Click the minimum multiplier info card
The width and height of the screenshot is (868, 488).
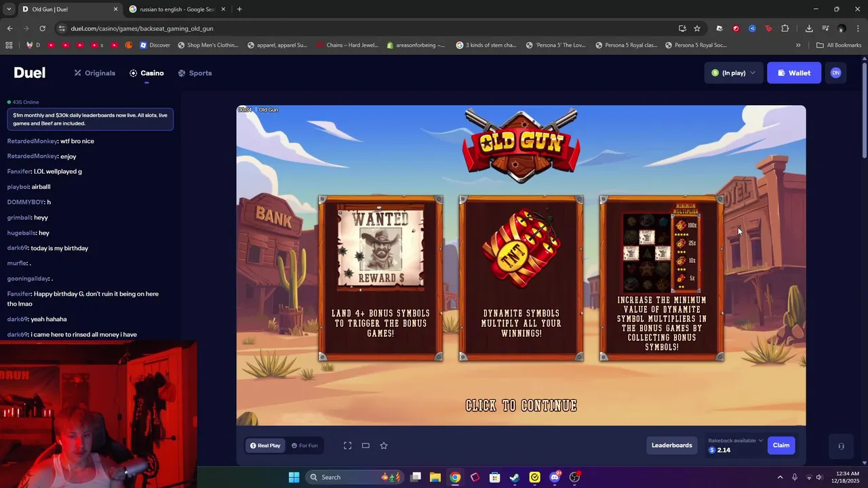click(661, 279)
